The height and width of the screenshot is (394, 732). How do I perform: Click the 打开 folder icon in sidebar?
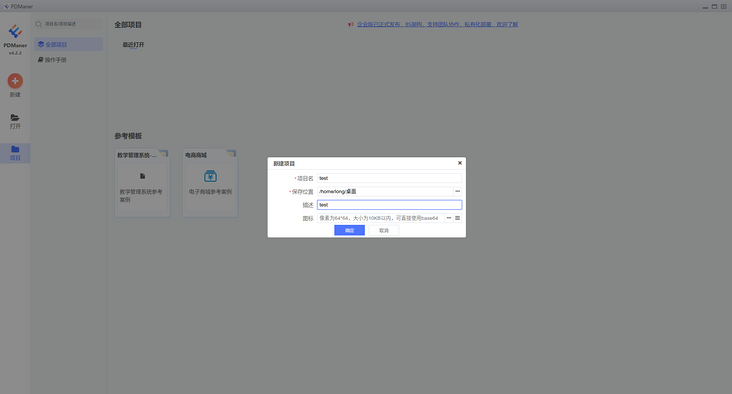[15, 118]
